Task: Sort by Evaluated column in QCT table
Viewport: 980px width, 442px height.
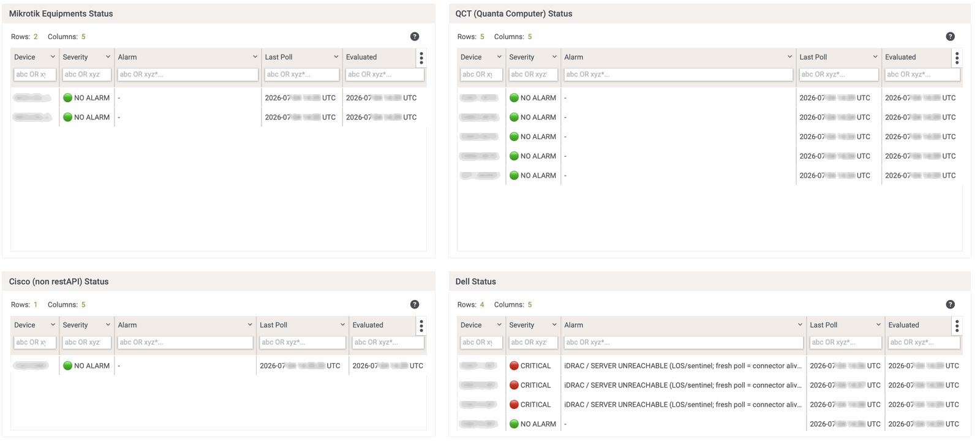Action: (x=900, y=57)
